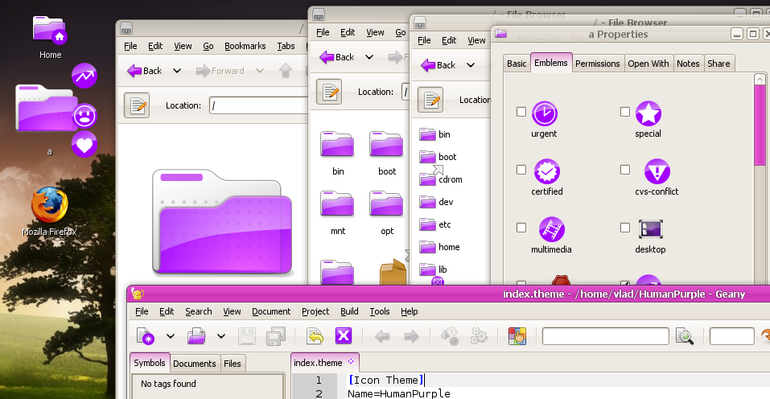
Task: Open the boot folder icon in middle browser
Action: click(x=386, y=144)
